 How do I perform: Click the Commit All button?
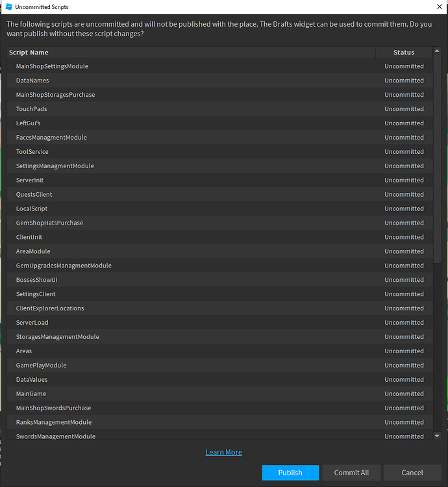pos(351,473)
